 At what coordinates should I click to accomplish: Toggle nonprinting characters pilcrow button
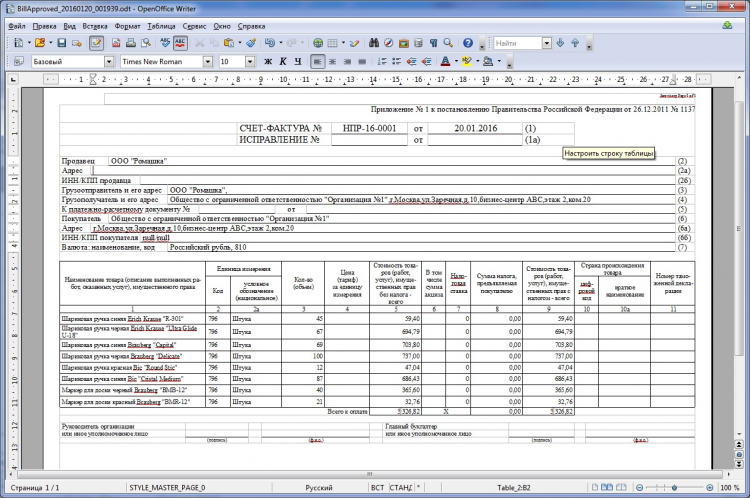pos(432,44)
